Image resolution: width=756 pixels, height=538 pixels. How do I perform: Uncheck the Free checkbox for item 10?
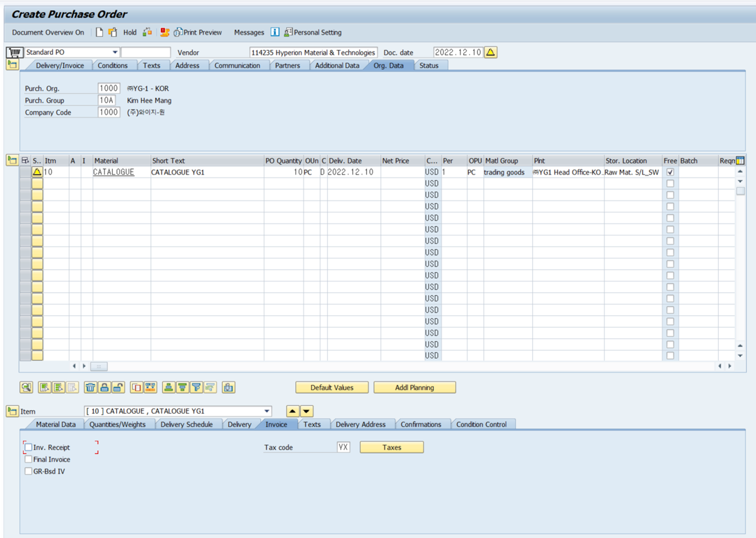(670, 172)
